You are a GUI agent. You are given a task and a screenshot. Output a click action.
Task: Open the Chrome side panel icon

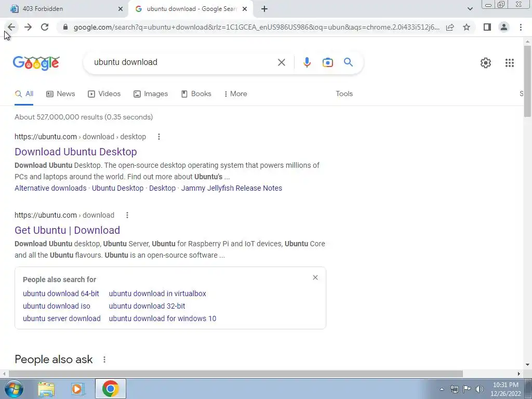click(x=487, y=27)
